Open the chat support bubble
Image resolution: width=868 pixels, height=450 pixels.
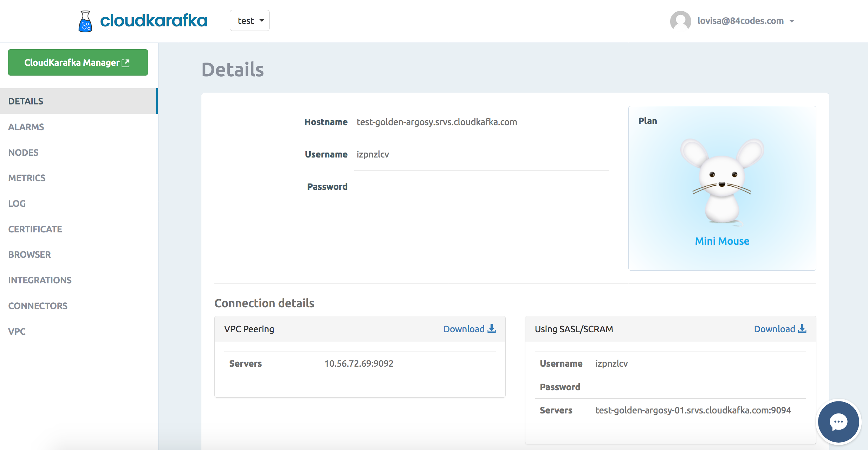pos(838,422)
